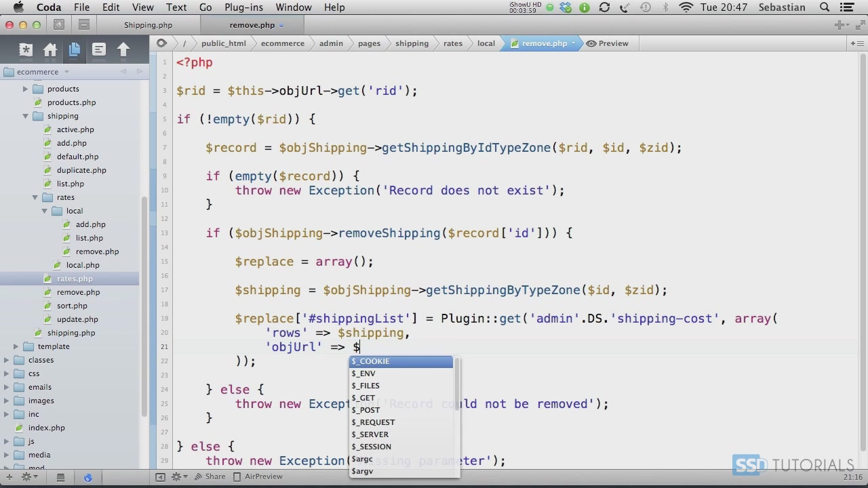This screenshot has height=488, width=868.
Task: Click the blue globe remote icon
Action: point(87,477)
